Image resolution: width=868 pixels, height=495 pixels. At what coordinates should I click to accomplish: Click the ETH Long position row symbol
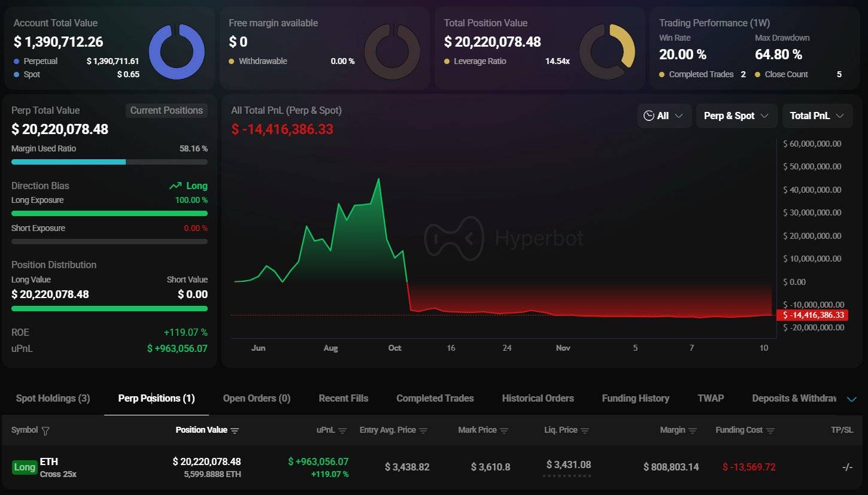pos(48,461)
